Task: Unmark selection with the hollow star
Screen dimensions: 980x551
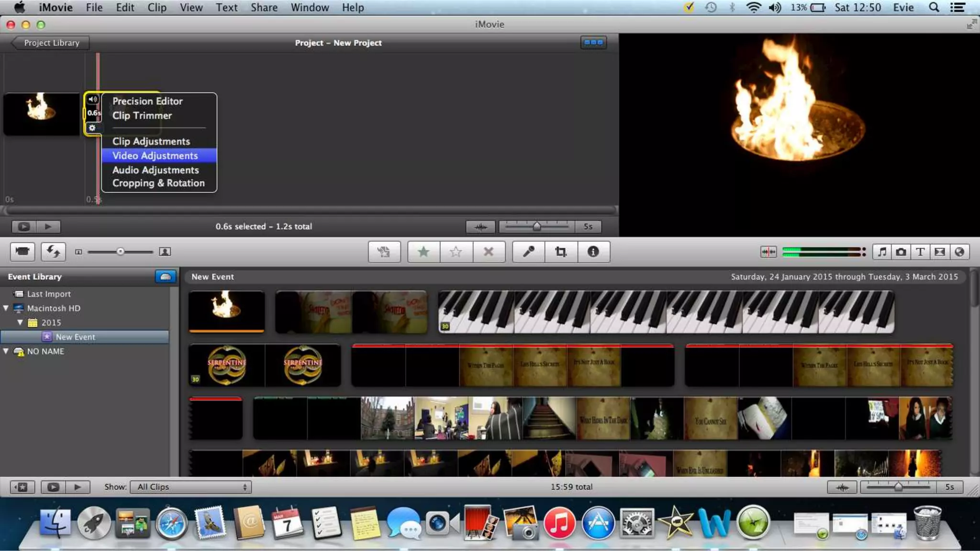Action: click(456, 252)
